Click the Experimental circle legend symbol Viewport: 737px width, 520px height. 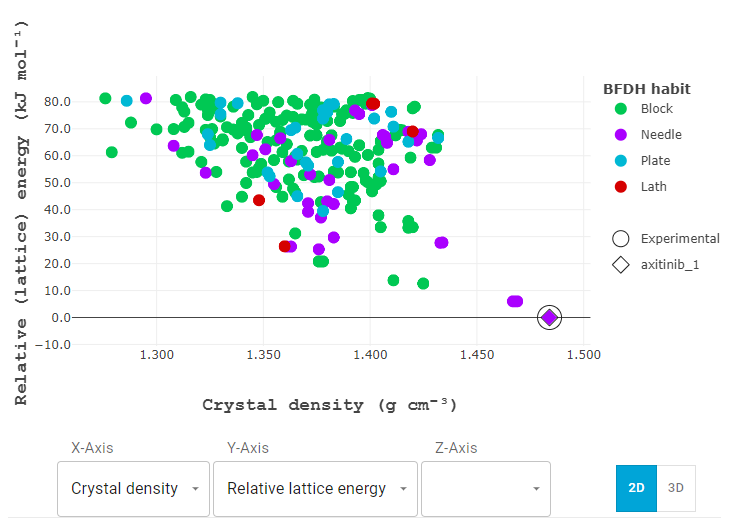coord(620,239)
